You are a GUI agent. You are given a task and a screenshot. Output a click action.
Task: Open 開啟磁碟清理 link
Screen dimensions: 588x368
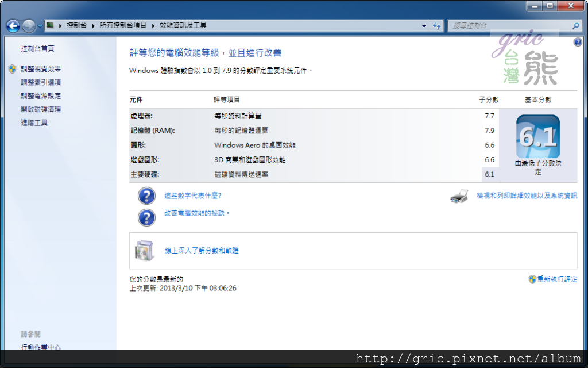(x=41, y=109)
